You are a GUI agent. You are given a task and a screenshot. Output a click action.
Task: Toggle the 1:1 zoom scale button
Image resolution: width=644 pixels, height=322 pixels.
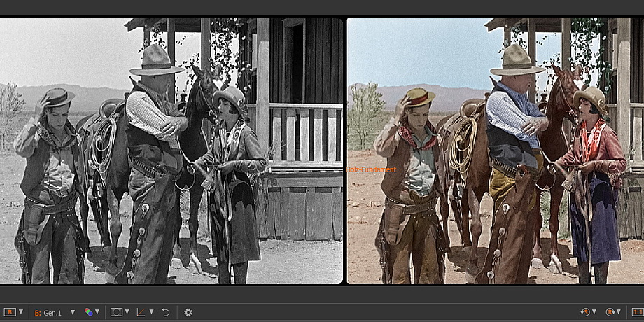(637, 312)
